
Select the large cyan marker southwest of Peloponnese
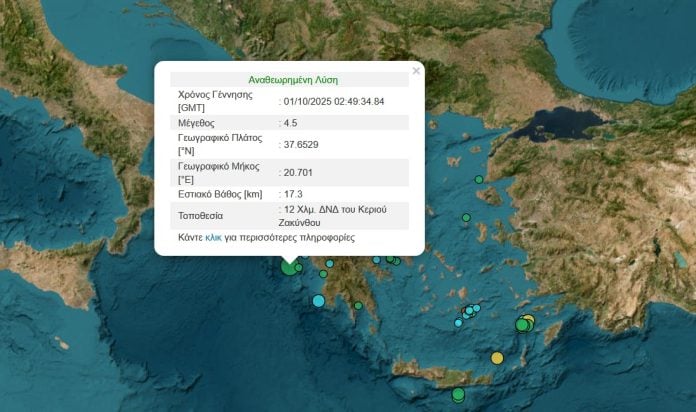[319, 301]
